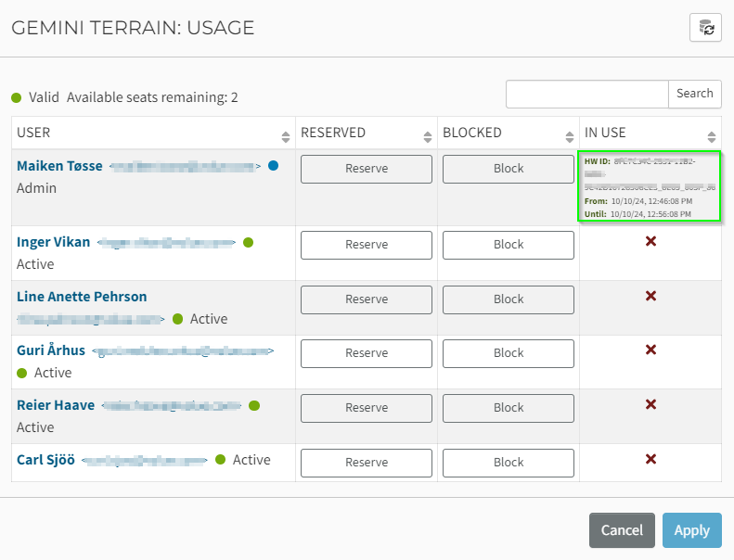Viewport: 734px width, 560px height.
Task: Click the HW ID label in IN USE cell
Action: [598, 161]
